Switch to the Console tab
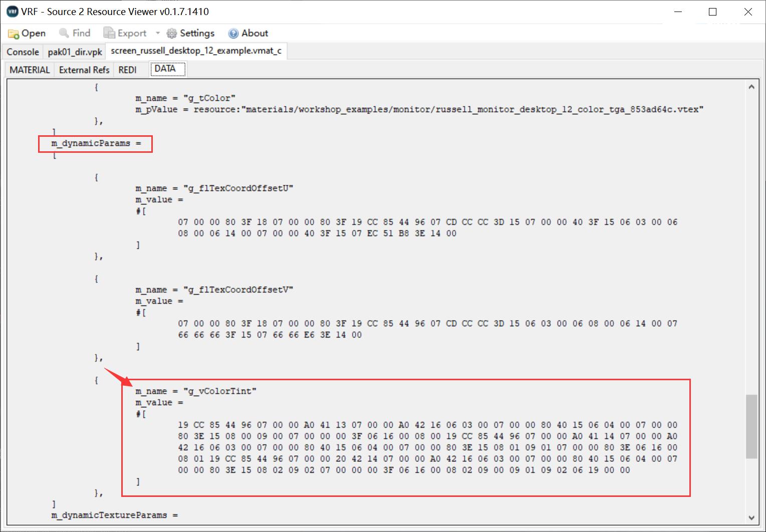This screenshot has width=766, height=532. (22, 51)
